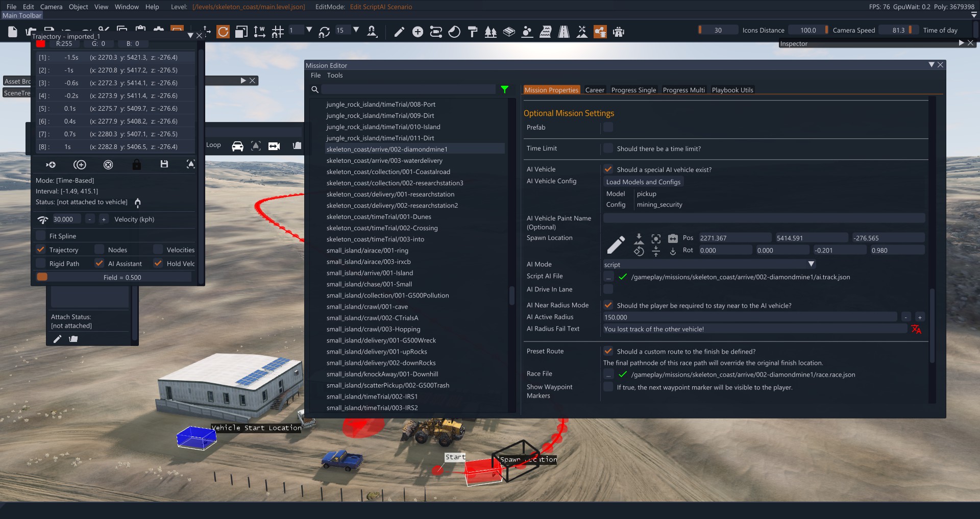Browse for Race File with ellipsis button
Screen dimensions: 980x519
point(608,374)
